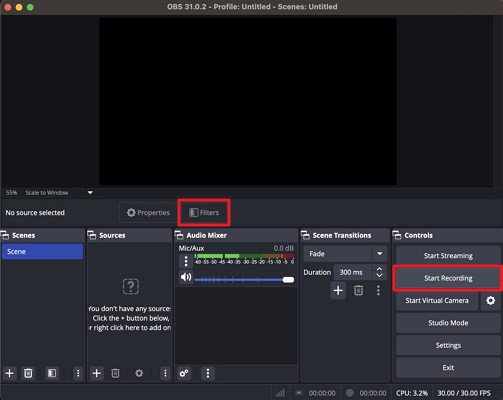Click the Exit button
The width and height of the screenshot is (503, 400).
pos(448,367)
